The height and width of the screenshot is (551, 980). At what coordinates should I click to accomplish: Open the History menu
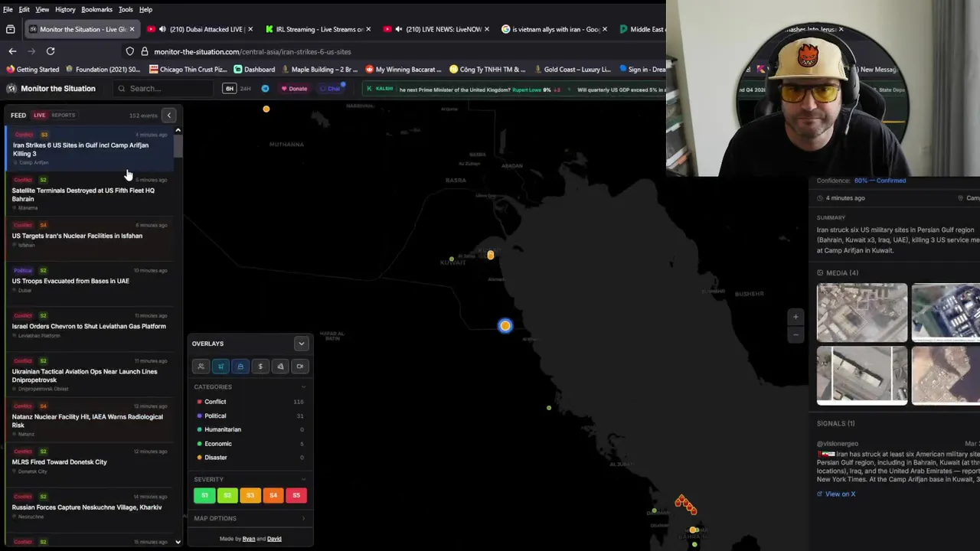click(65, 9)
